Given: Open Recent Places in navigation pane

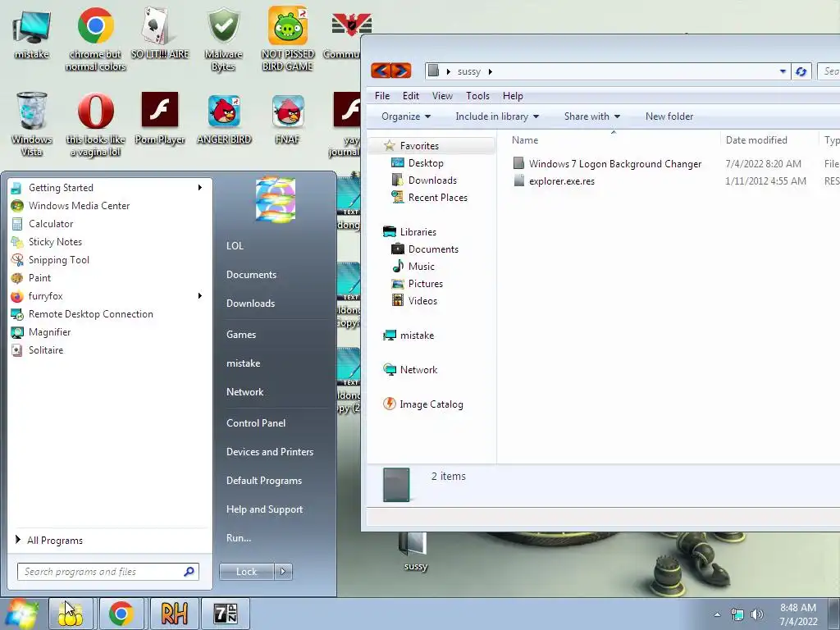Looking at the screenshot, I should [x=437, y=197].
